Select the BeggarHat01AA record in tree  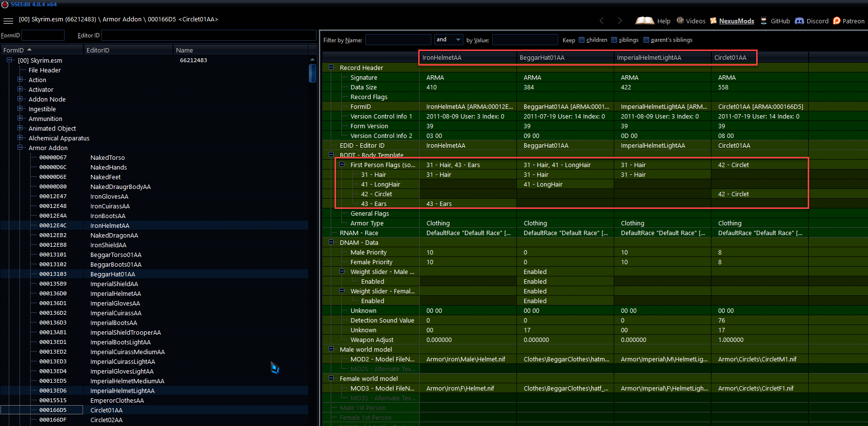(154, 274)
